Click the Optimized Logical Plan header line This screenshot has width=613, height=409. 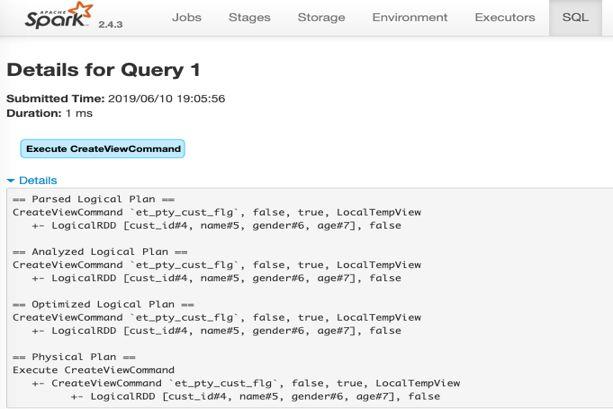pyautogui.click(x=103, y=304)
